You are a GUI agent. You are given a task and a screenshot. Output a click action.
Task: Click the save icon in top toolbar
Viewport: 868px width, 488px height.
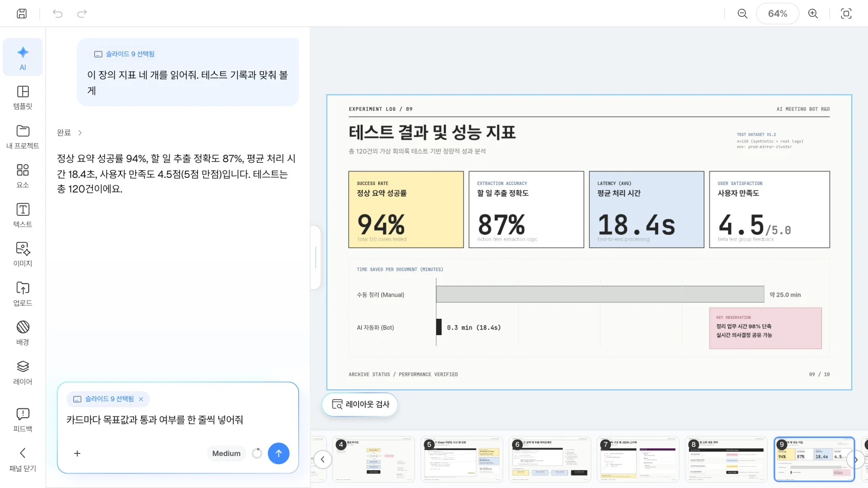click(22, 14)
